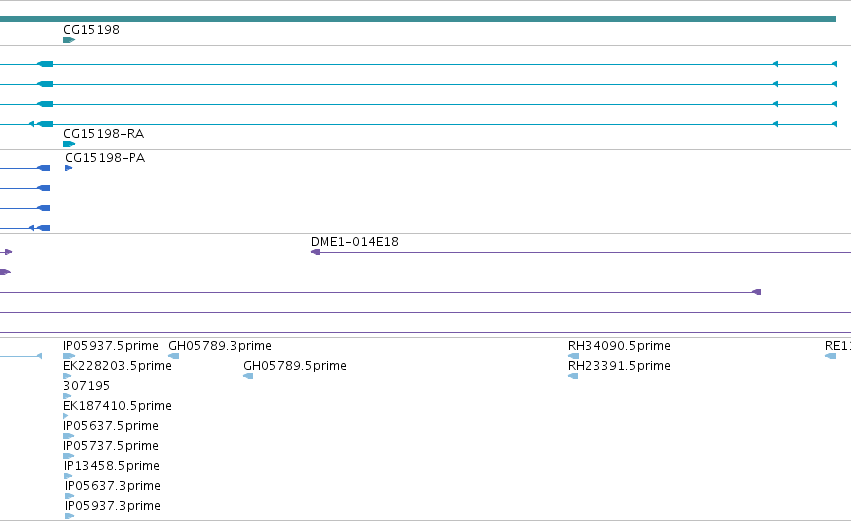Select the CG15198 gene label
Image resolution: width=851 pixels, height=521 pixels.
91,29
